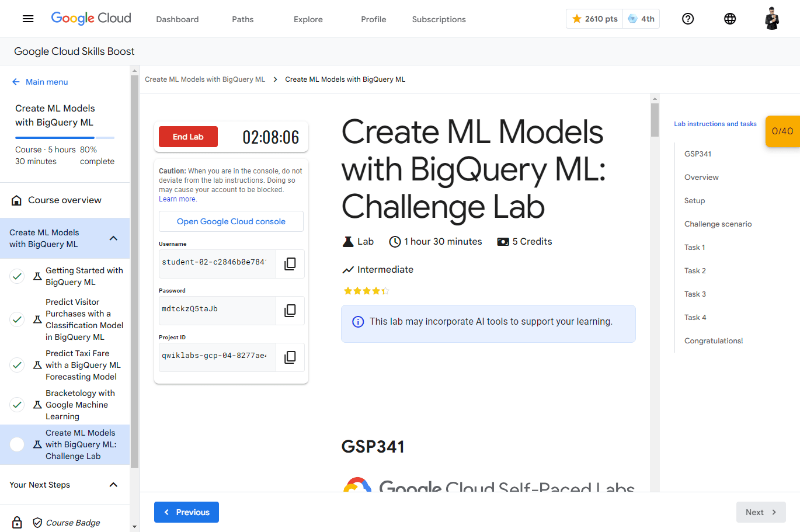Collapse the Create ML Models sidebar section
The width and height of the screenshot is (800, 532).
[113, 238]
